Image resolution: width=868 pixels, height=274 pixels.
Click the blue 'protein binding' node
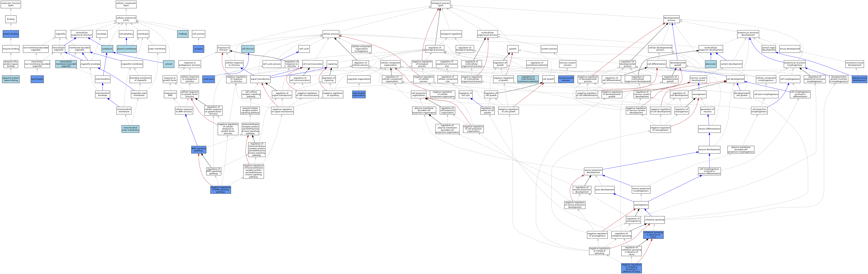(x=11, y=34)
